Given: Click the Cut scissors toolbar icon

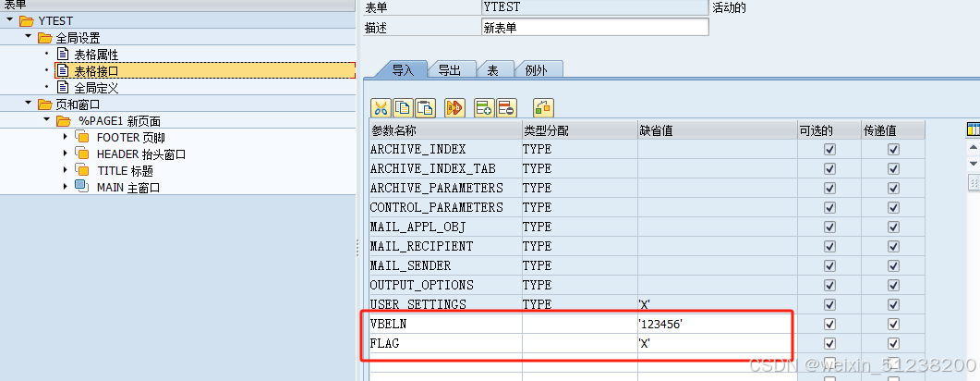Looking at the screenshot, I should [x=381, y=107].
